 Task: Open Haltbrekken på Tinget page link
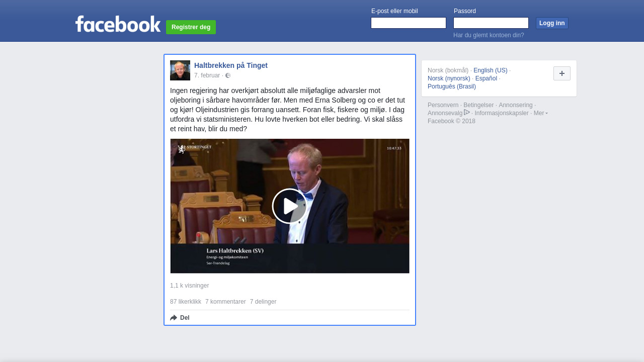tap(231, 65)
